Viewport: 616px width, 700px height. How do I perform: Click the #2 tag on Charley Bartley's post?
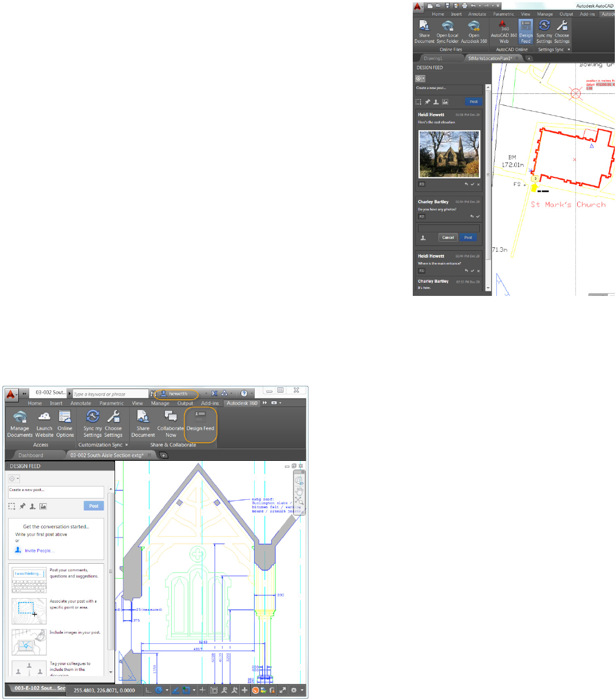click(421, 216)
